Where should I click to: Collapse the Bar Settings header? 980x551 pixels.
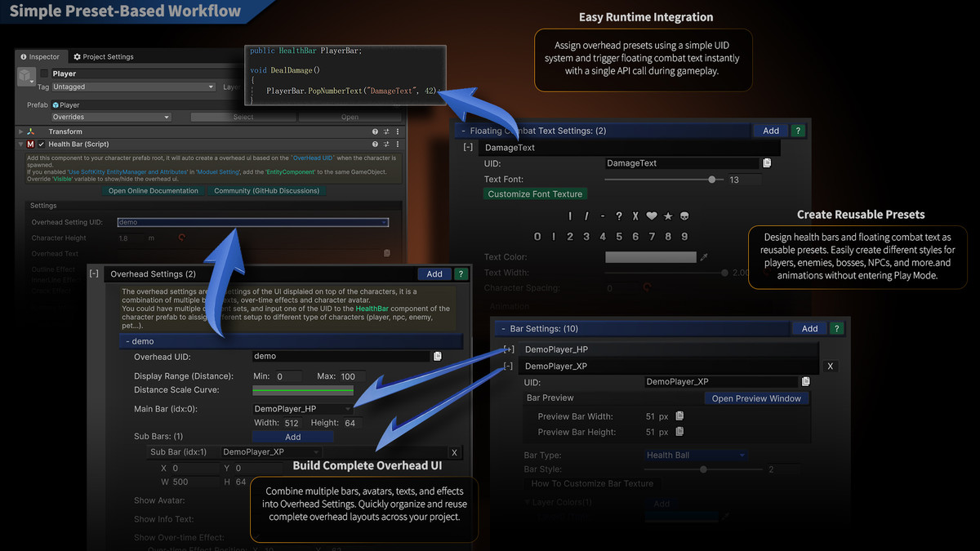(643, 328)
